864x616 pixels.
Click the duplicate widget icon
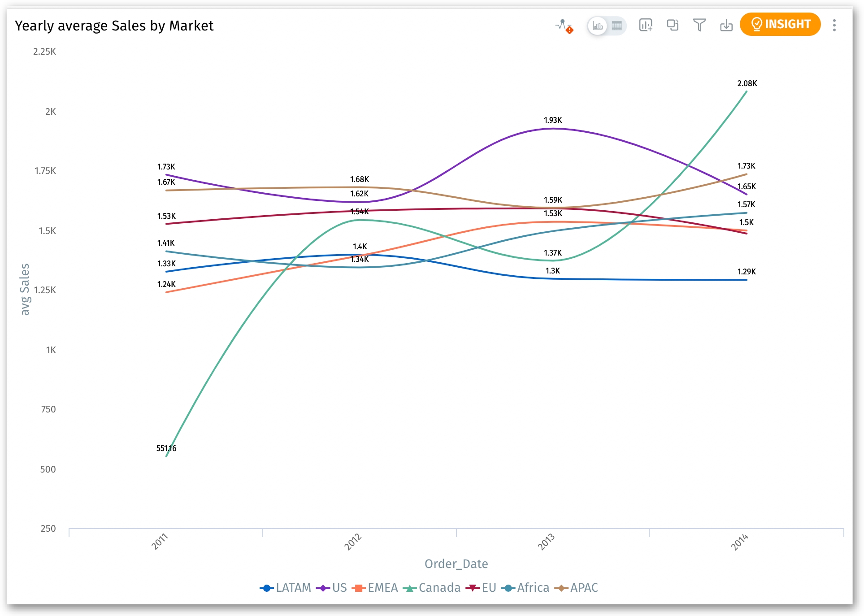pos(673,25)
